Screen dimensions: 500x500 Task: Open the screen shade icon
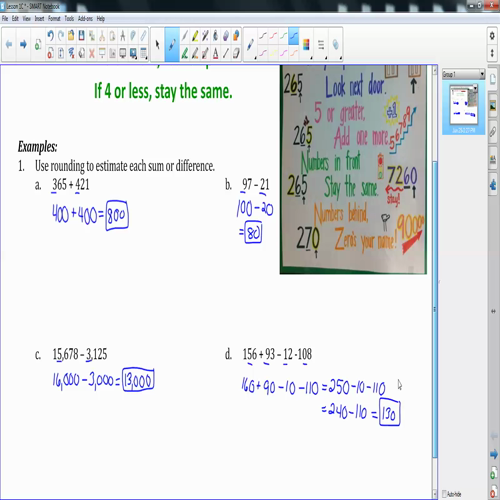point(102,53)
